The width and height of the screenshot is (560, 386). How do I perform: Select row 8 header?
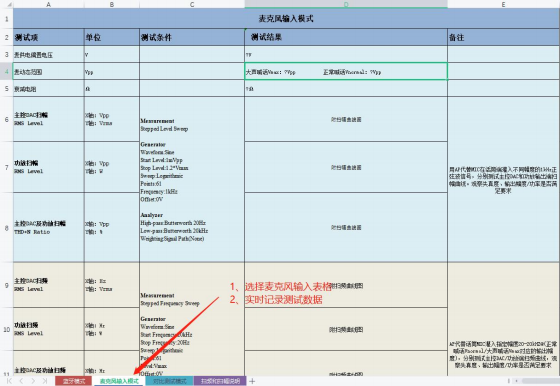(6, 227)
